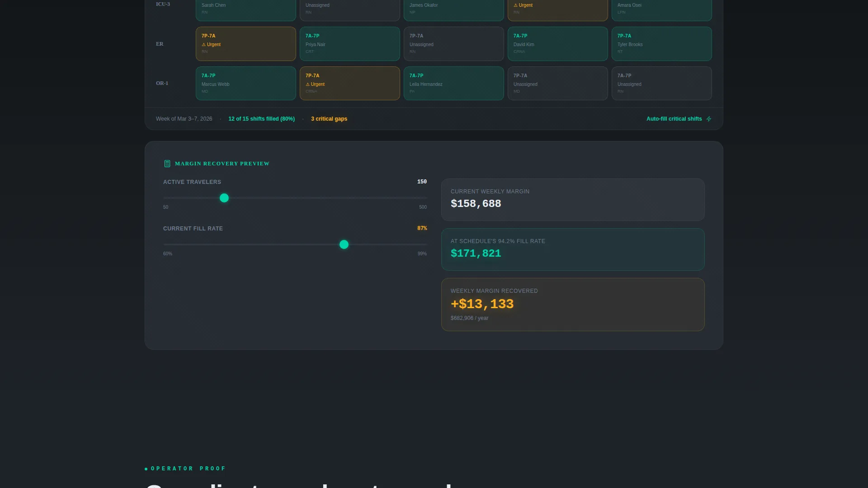The image size is (868, 488).
Task: Click '12 of 15 shifts filled (80%)' text
Action: [261, 119]
